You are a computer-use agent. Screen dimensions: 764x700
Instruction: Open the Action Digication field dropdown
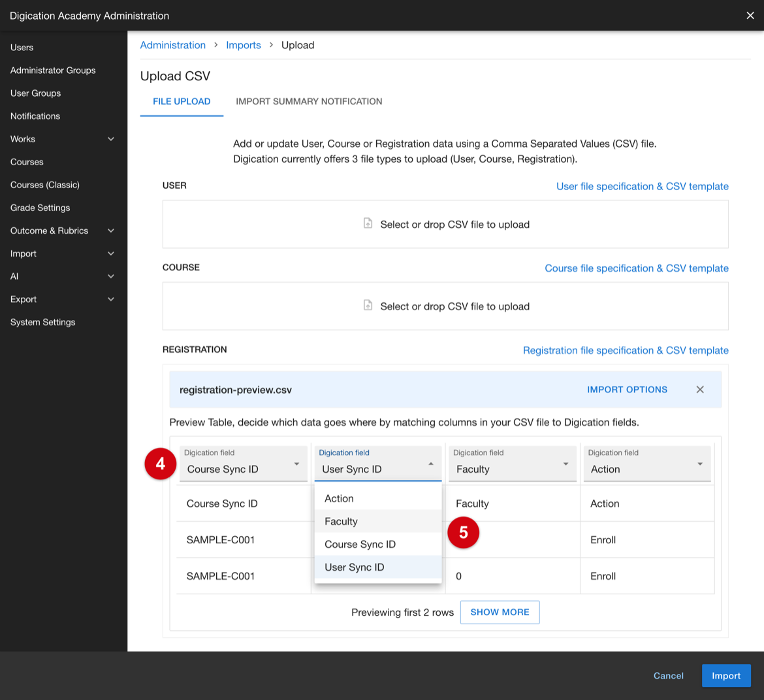click(x=647, y=463)
